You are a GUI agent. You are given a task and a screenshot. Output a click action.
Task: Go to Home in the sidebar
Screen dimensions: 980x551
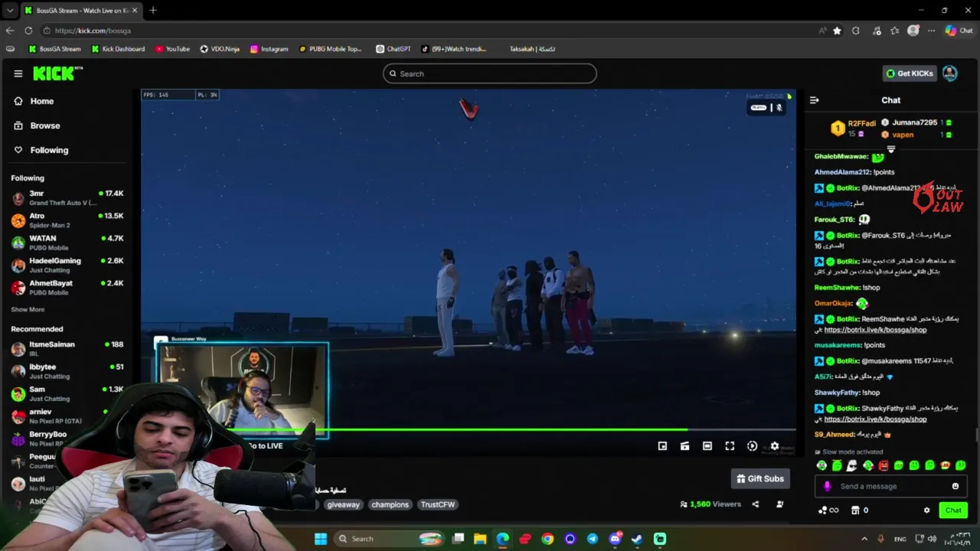(x=34, y=101)
